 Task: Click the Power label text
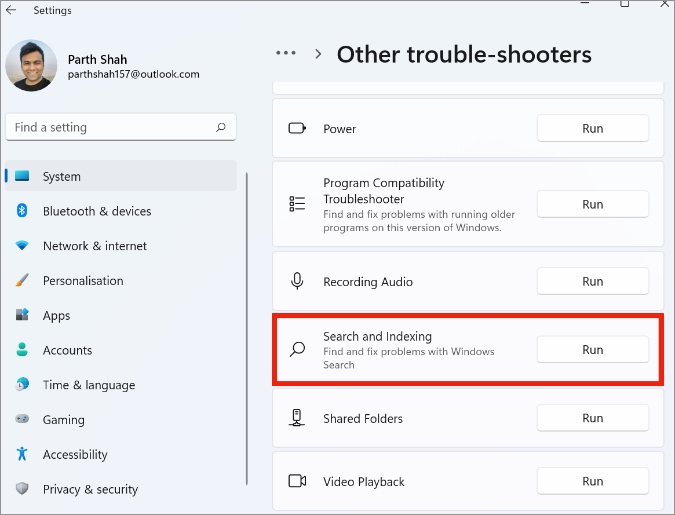coord(340,129)
